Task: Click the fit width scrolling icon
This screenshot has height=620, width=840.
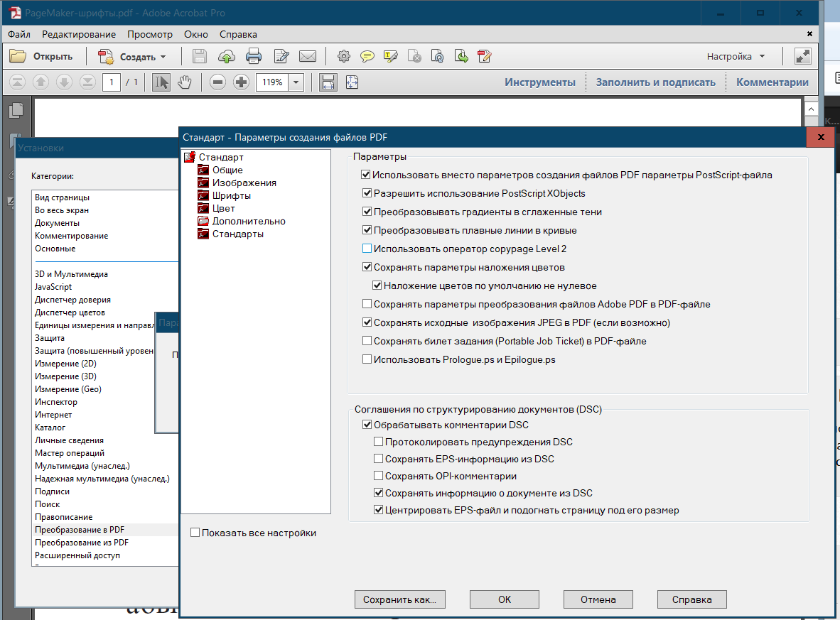Action: click(328, 82)
